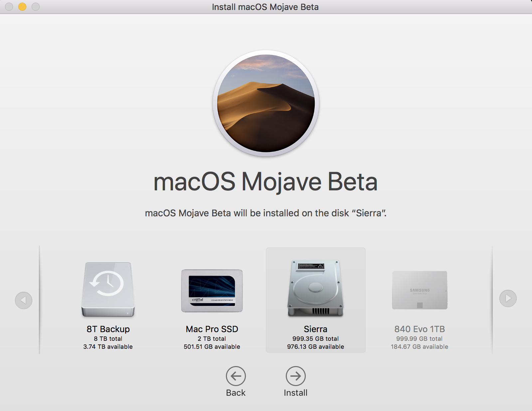Click the "8T Backup" disk name
The image size is (532, 411).
click(x=108, y=329)
